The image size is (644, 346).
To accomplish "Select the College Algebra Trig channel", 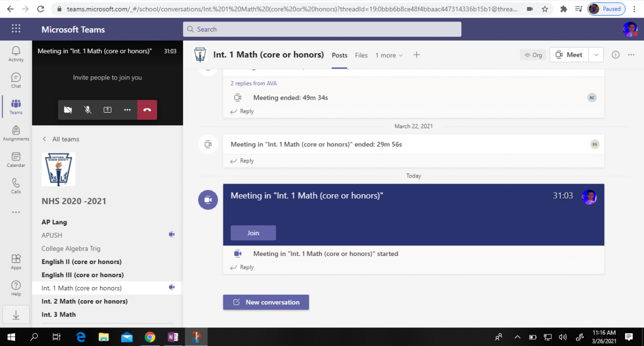I will (71, 248).
